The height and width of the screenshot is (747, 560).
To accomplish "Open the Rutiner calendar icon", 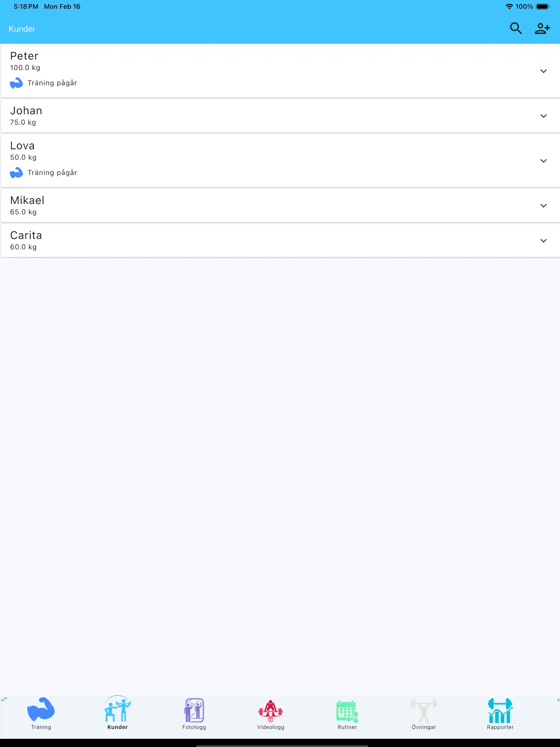I will click(x=347, y=711).
